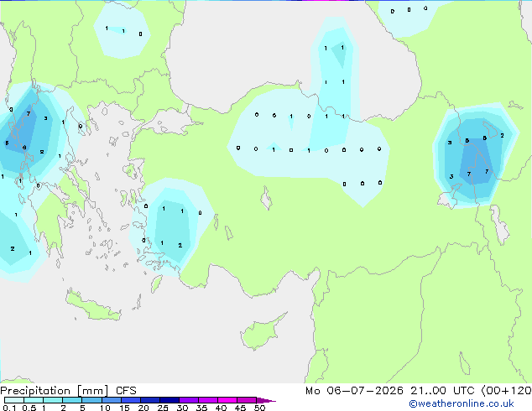This screenshot has height=411, width=532.
Task: Click the legend label '35'
Action: coord(201,408)
